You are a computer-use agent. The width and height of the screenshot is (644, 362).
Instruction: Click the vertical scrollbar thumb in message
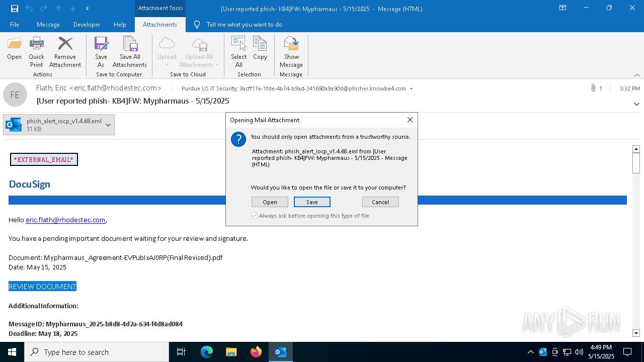point(636,163)
